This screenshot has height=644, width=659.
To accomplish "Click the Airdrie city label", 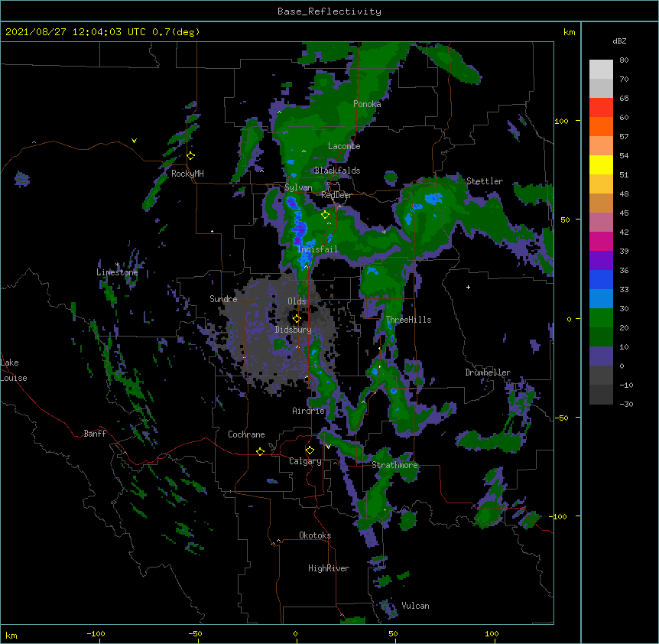I will (309, 411).
